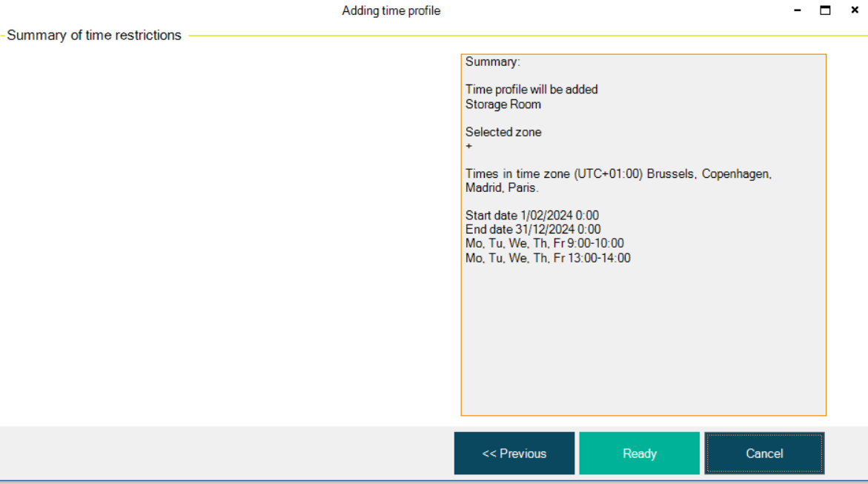Select the 'Storage Room' profile name line
This screenshot has width=868, height=484.
[x=503, y=105]
